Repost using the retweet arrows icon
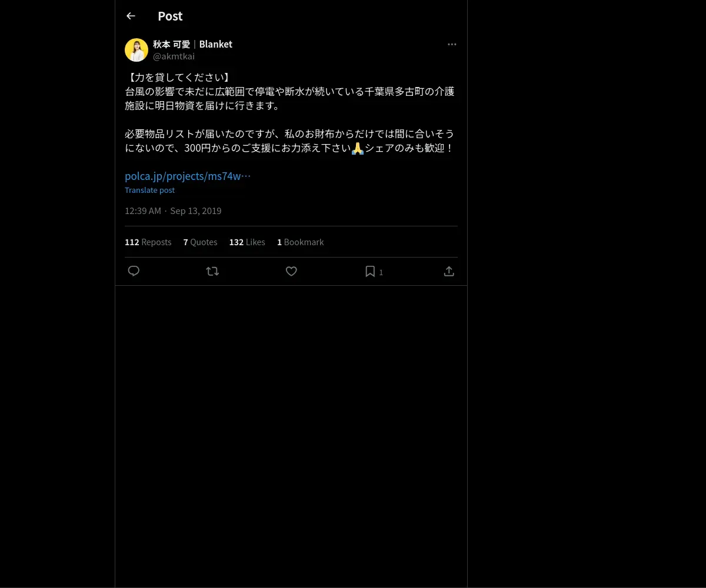This screenshot has height=588, width=706. click(x=212, y=271)
